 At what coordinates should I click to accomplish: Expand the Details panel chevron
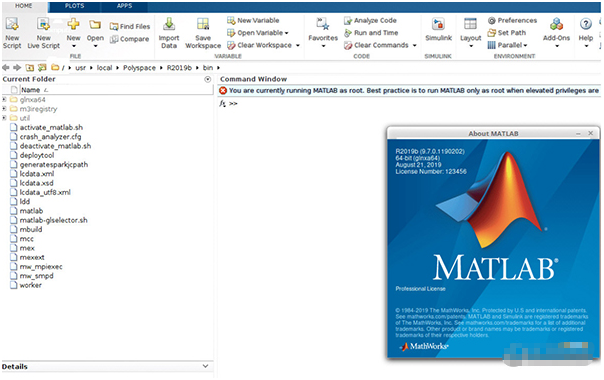(x=205, y=366)
